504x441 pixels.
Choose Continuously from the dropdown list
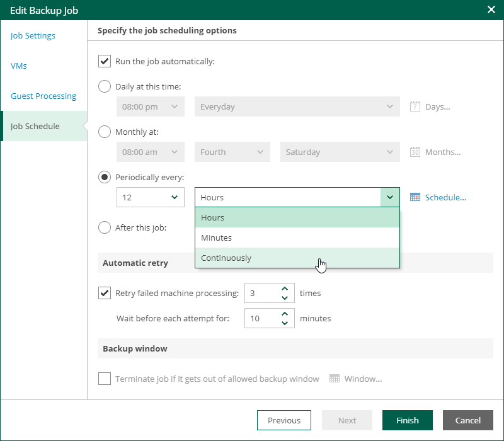click(226, 258)
